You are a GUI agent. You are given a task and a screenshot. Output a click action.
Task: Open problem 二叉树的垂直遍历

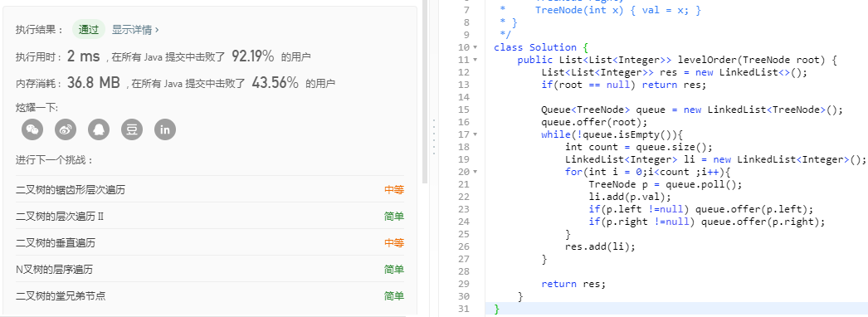tap(56, 243)
